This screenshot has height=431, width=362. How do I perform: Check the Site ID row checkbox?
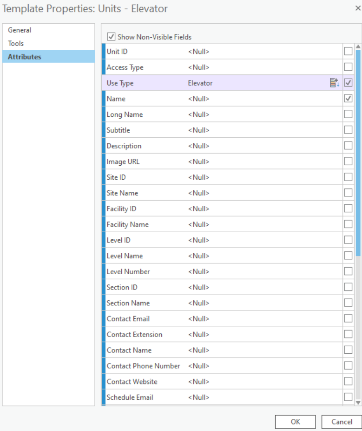click(x=348, y=177)
